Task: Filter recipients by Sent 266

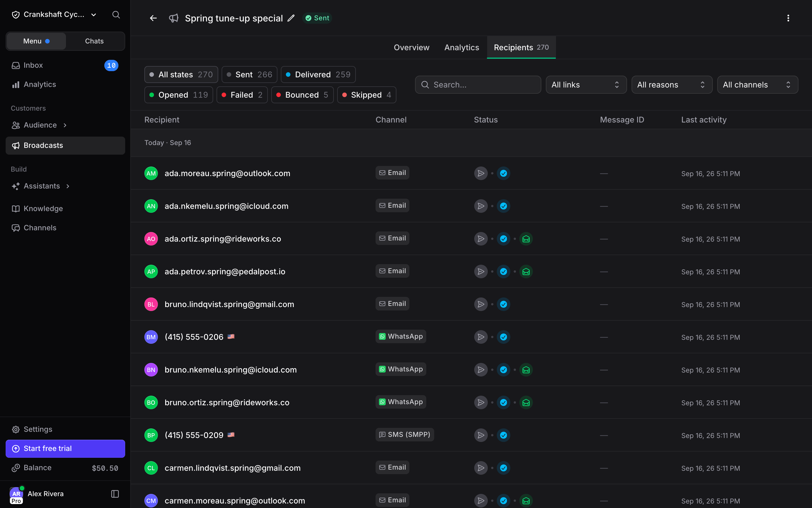Action: [x=249, y=75]
